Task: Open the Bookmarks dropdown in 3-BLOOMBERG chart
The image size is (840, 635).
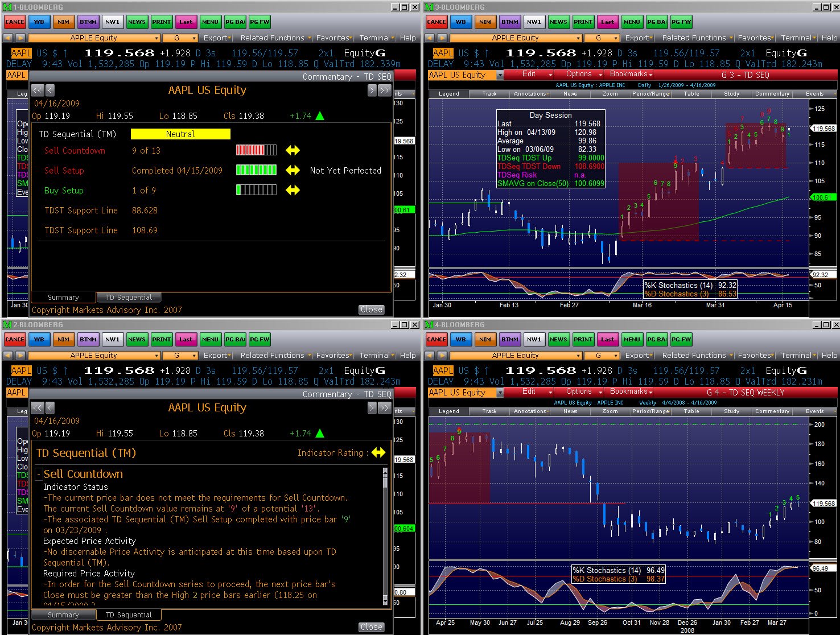Action: tap(631, 74)
